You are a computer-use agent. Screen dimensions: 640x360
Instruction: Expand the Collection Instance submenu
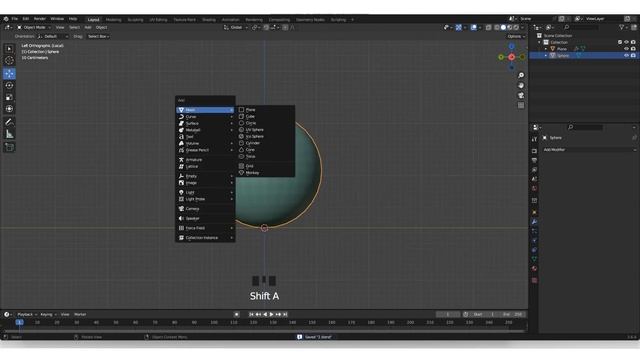205,238
